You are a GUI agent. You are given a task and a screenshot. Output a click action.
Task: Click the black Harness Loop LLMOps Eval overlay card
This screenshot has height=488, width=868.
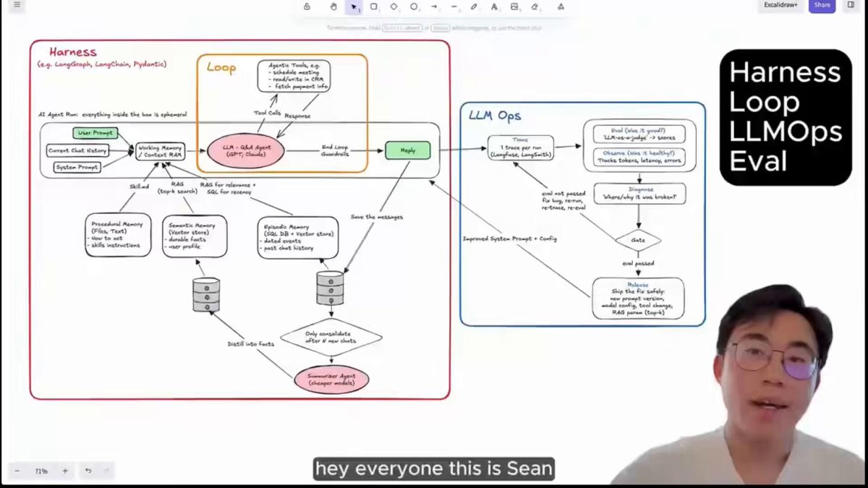(786, 117)
